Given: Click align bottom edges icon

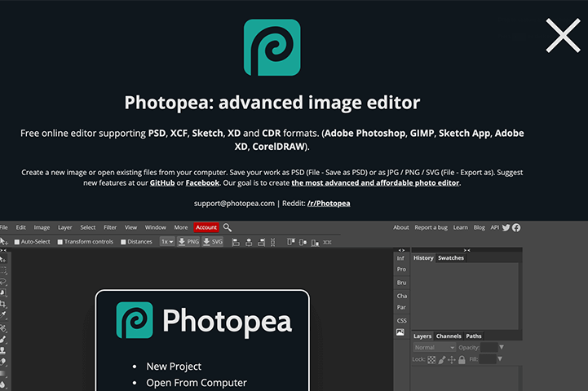Looking at the screenshot, I should [315, 242].
